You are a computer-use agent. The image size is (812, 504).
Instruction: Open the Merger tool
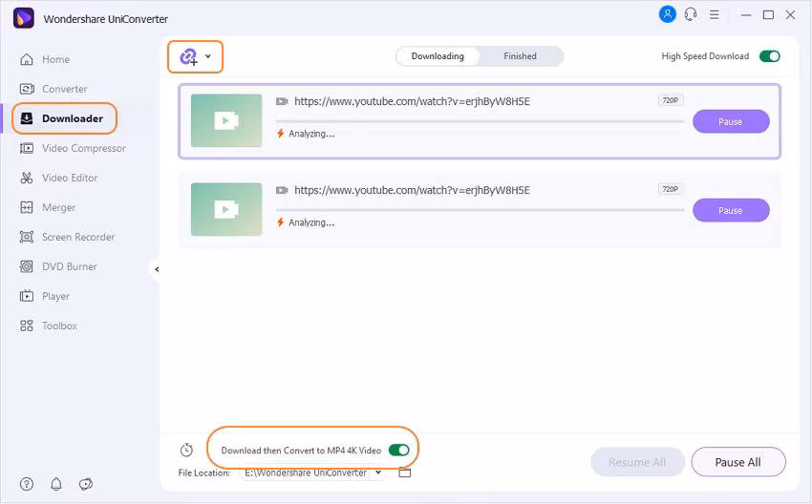47,207
